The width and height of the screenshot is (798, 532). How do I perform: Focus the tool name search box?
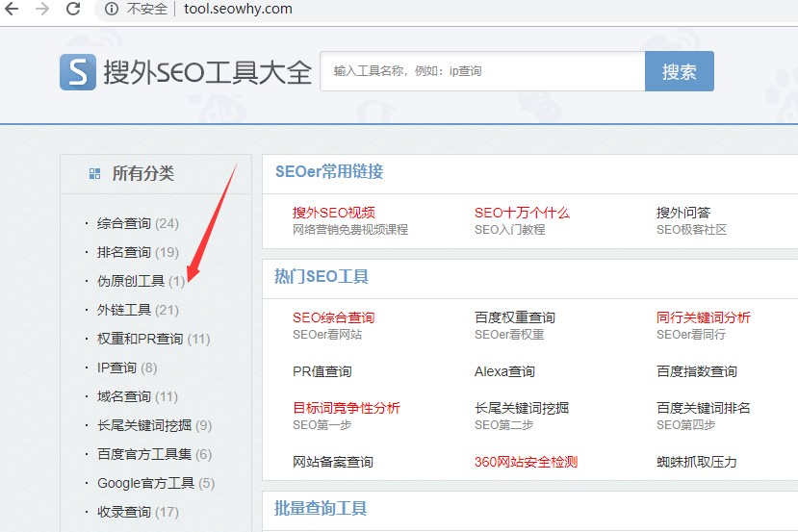pos(482,71)
